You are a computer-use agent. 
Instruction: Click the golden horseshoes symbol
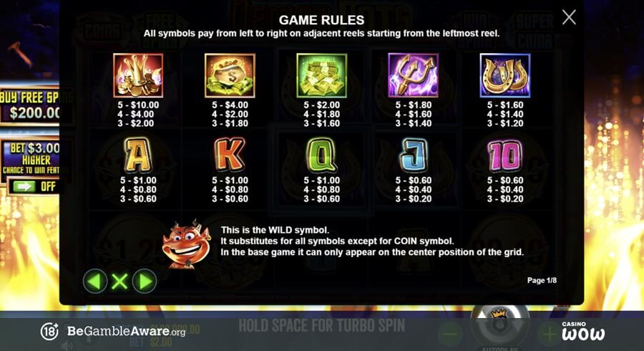click(x=504, y=76)
